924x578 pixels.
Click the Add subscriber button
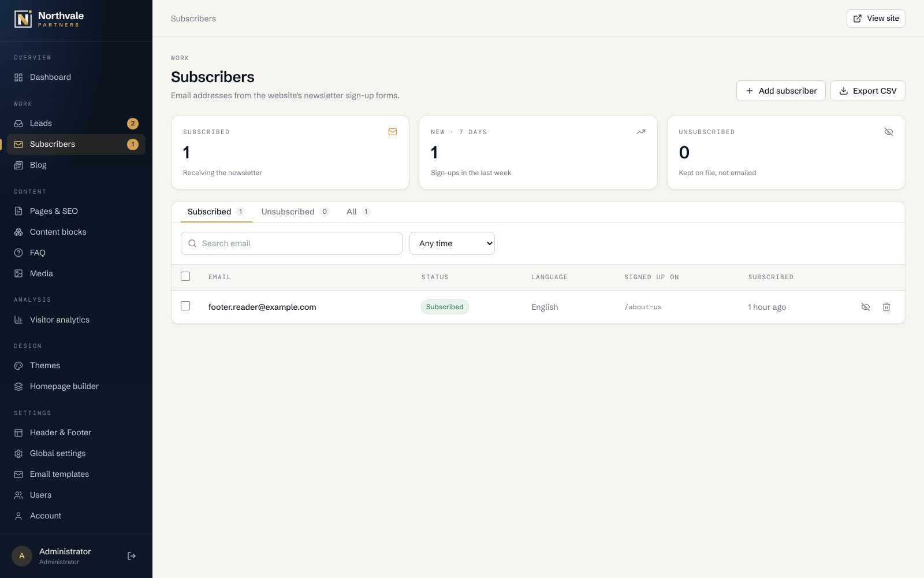click(x=781, y=91)
